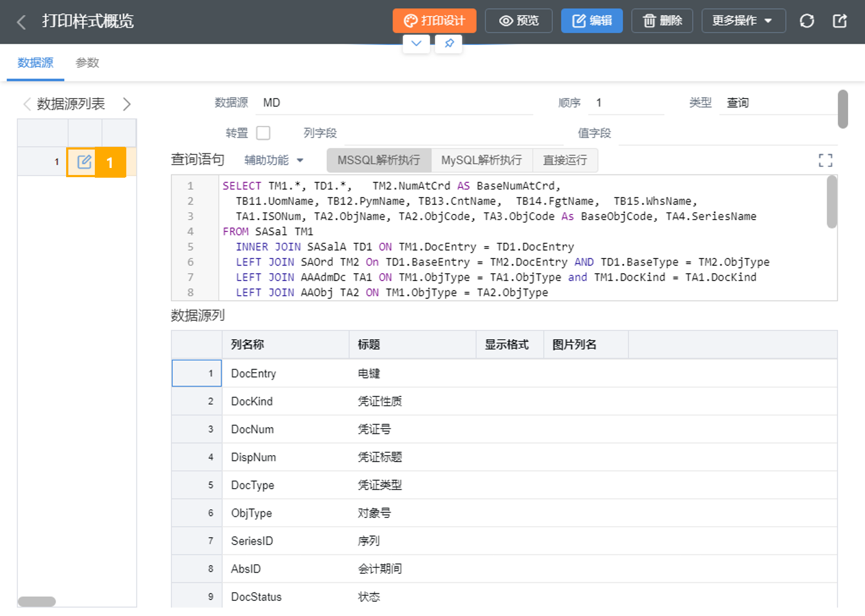Click the 删除 delete button

pyautogui.click(x=662, y=21)
